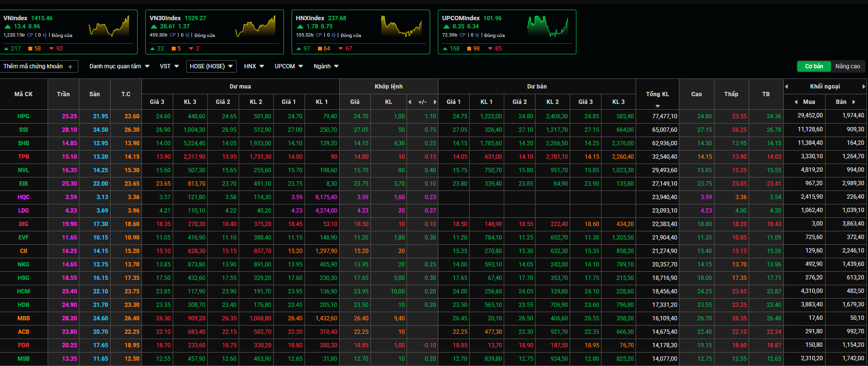868x366 pixels.
Task: Expand the Danh mục quan tâm dropdown
Action: coord(119,66)
